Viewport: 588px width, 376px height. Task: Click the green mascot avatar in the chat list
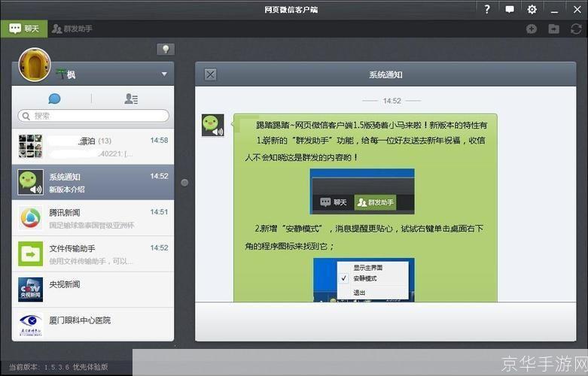30,183
